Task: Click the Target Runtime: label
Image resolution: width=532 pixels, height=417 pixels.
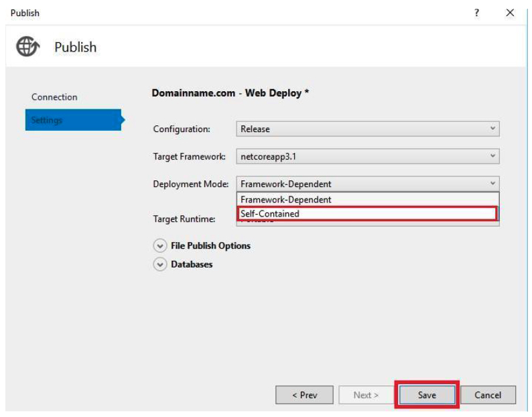Action: tap(184, 219)
